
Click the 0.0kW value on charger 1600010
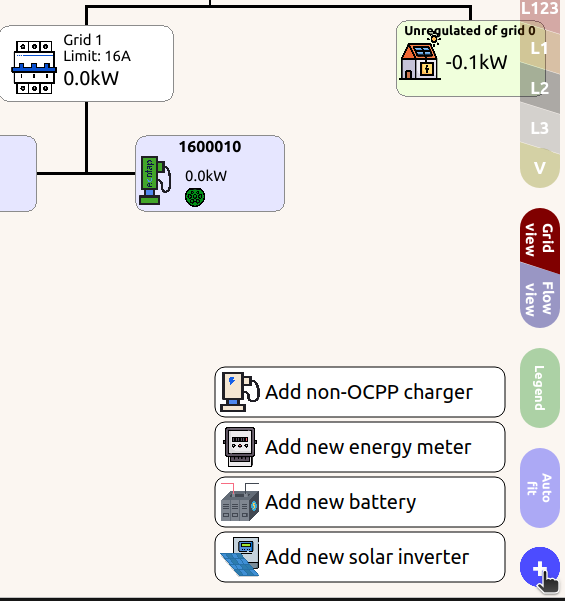tap(206, 176)
